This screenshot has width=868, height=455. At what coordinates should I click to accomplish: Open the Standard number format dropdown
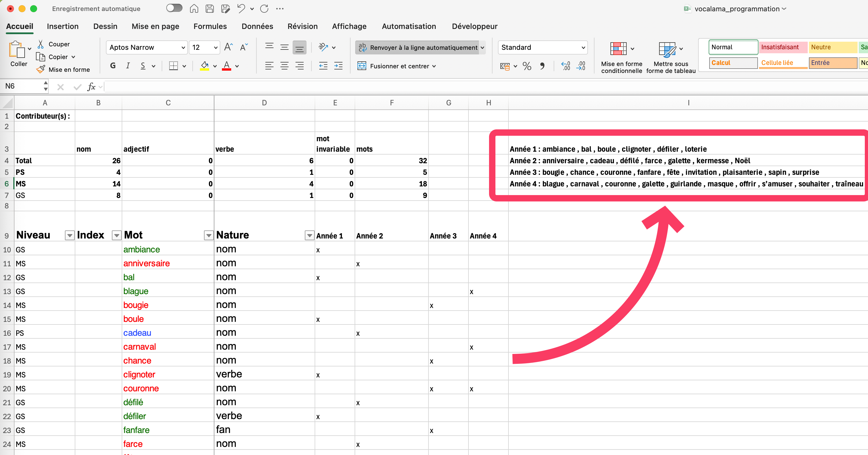583,47
